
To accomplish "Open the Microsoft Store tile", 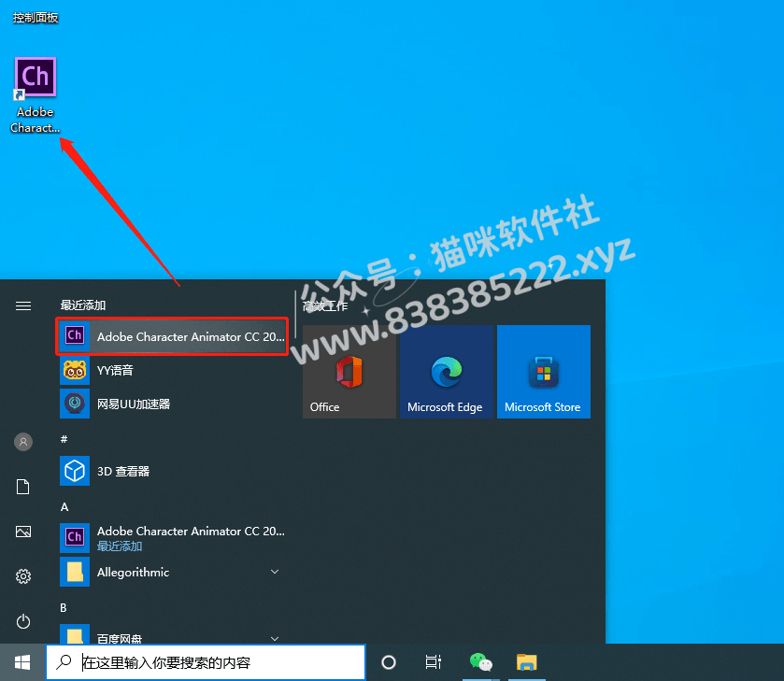I will 544,372.
